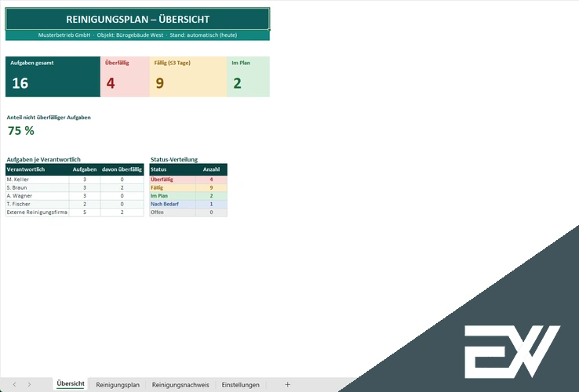Open the Einstellungen sheet tab
This screenshot has width=579, height=392.
pyautogui.click(x=240, y=385)
